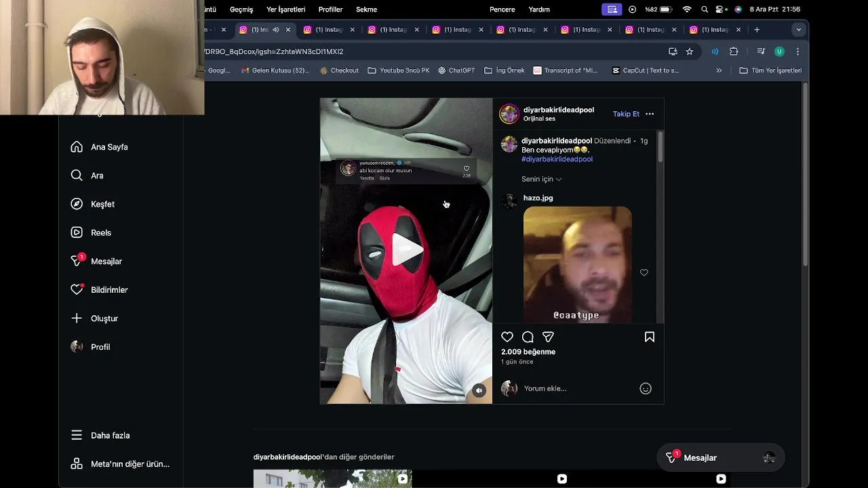Click the #diyarbakirlideadpool hashtag link
The width and height of the screenshot is (868, 488).
click(x=557, y=159)
